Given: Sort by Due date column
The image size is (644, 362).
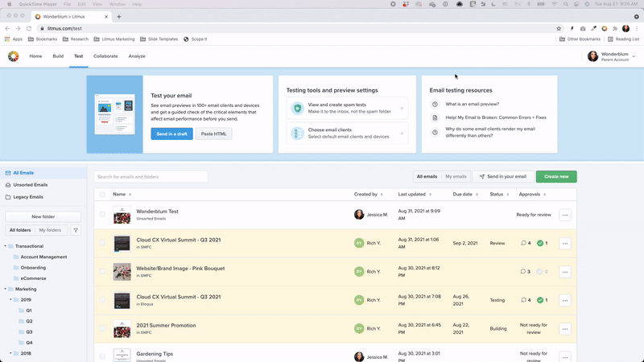Looking at the screenshot, I should point(465,194).
